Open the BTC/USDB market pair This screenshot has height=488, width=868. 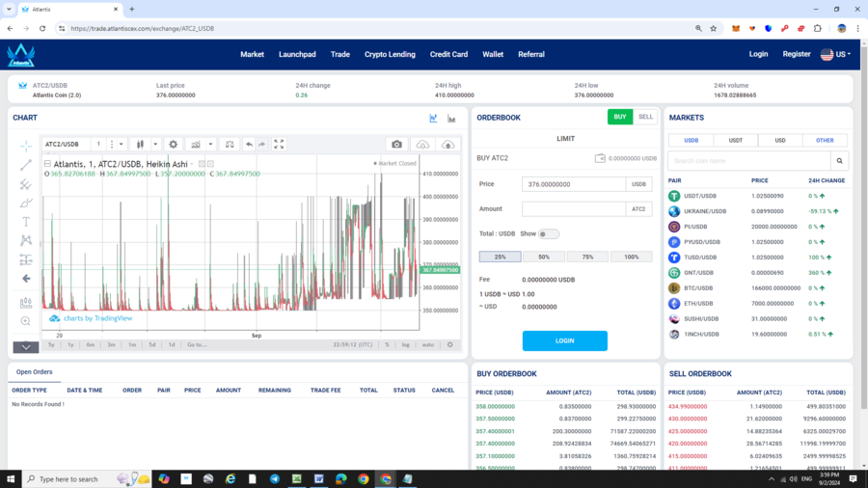coord(698,287)
